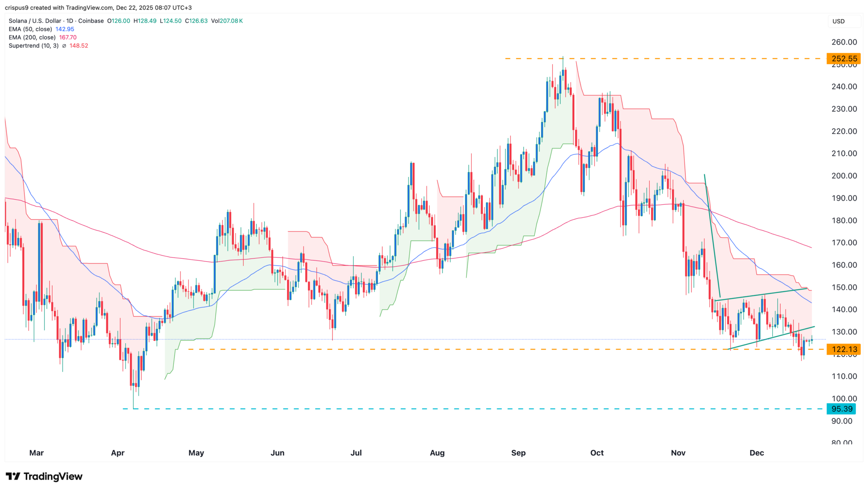The image size is (868, 491).
Task: Click the Dec label on time axis
Action: tap(757, 453)
